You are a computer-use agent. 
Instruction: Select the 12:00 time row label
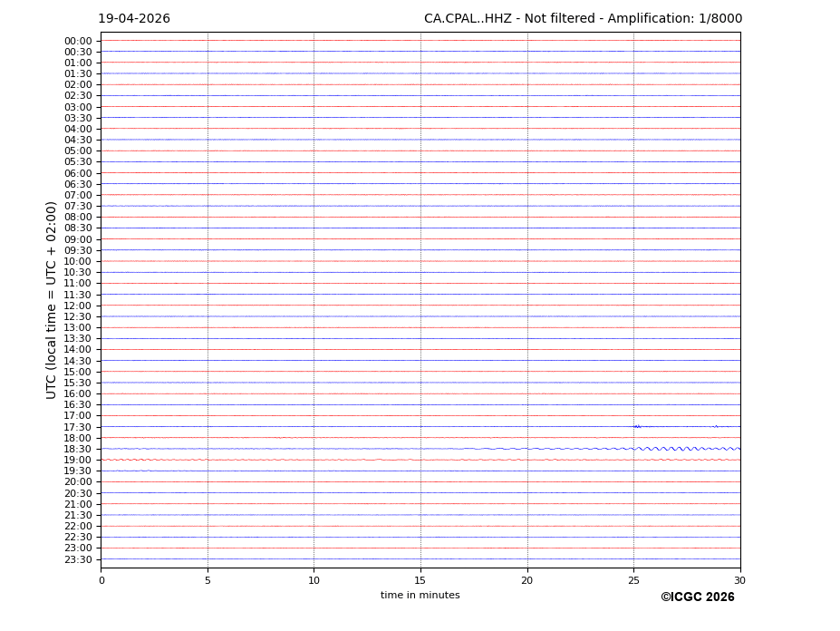[x=78, y=306]
